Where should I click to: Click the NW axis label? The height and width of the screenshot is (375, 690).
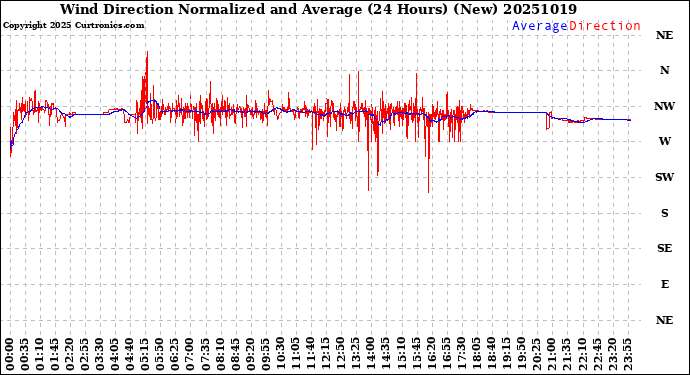tap(664, 106)
